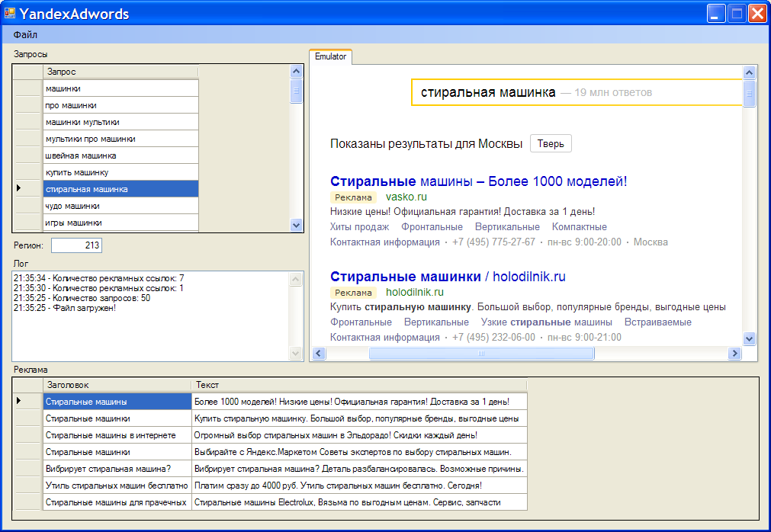Click text cell 'Выбирайте с Яндекс.Маркетом'
The height and width of the screenshot is (532, 771).
click(x=359, y=452)
